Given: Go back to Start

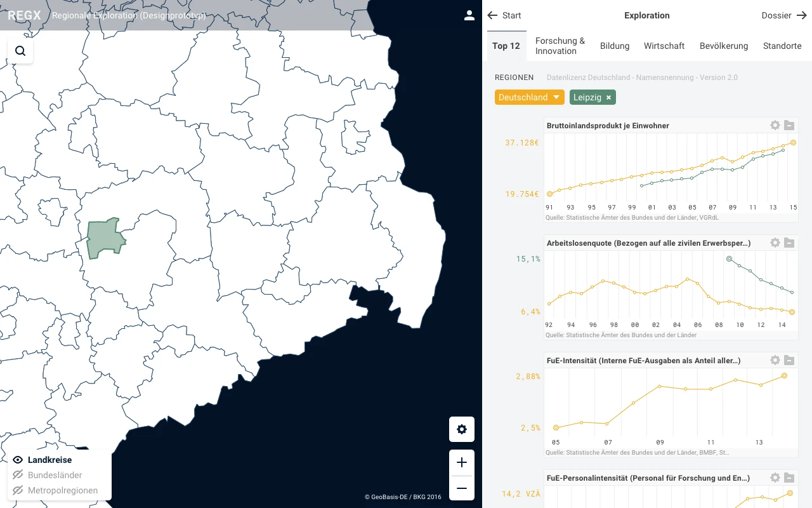Looking at the screenshot, I should (504, 15).
